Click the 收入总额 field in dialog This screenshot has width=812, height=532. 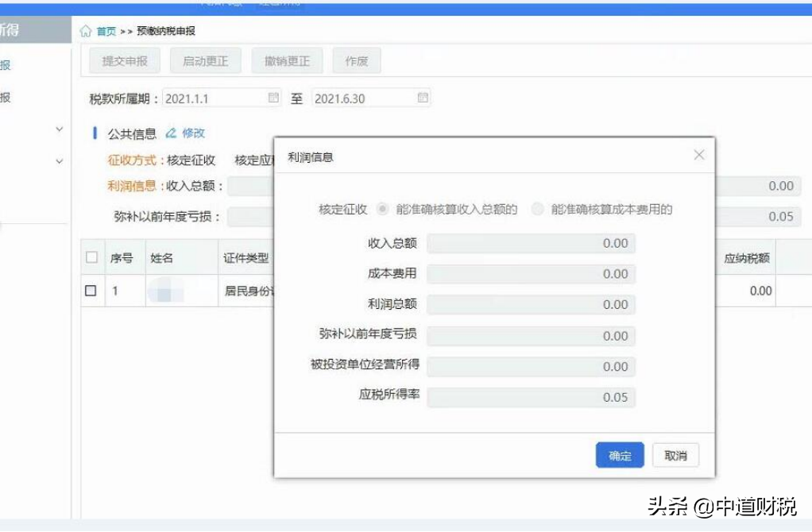[532, 243]
